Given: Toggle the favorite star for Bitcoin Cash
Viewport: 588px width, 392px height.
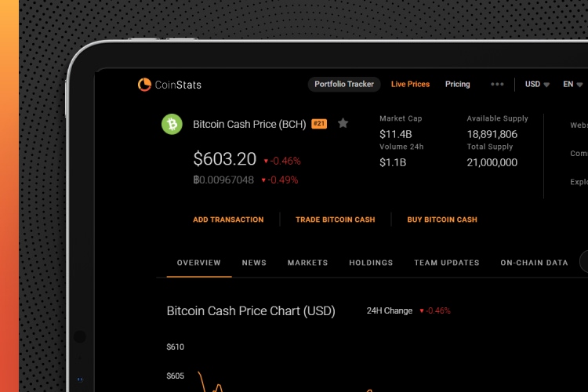Looking at the screenshot, I should tap(343, 123).
